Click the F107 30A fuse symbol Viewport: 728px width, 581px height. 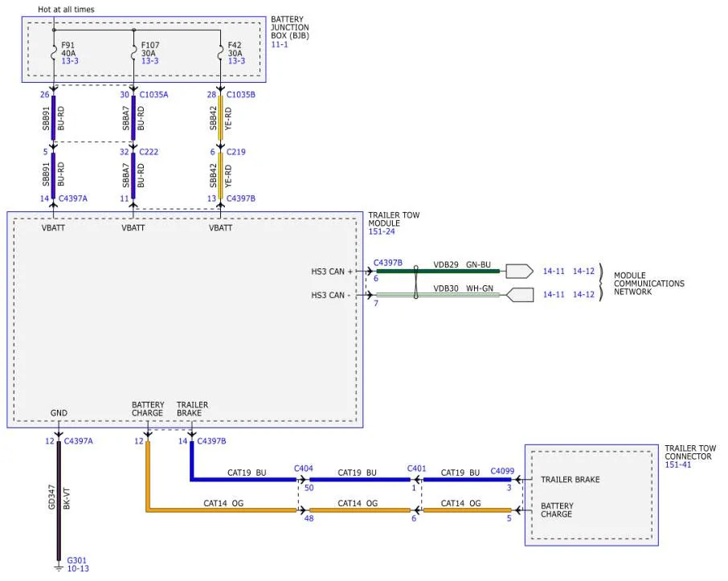pos(133,52)
